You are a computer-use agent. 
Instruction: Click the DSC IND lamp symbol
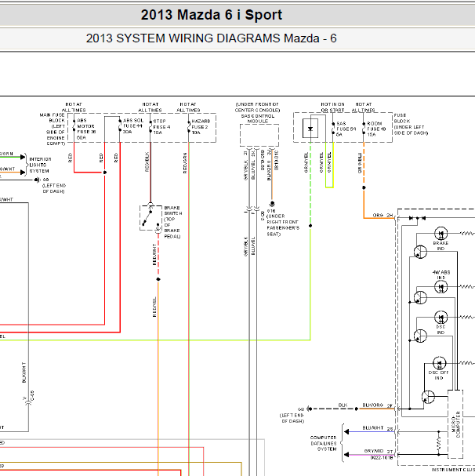(x=441, y=318)
